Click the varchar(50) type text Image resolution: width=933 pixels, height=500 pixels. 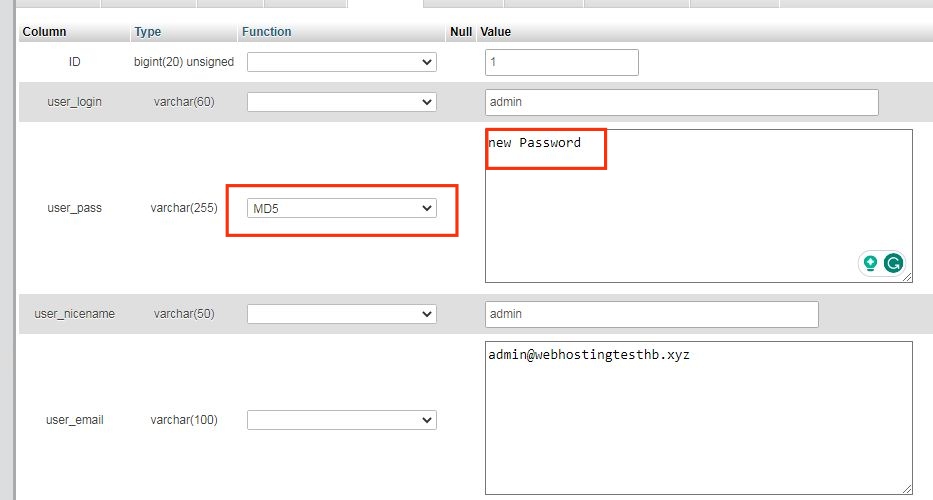184,314
